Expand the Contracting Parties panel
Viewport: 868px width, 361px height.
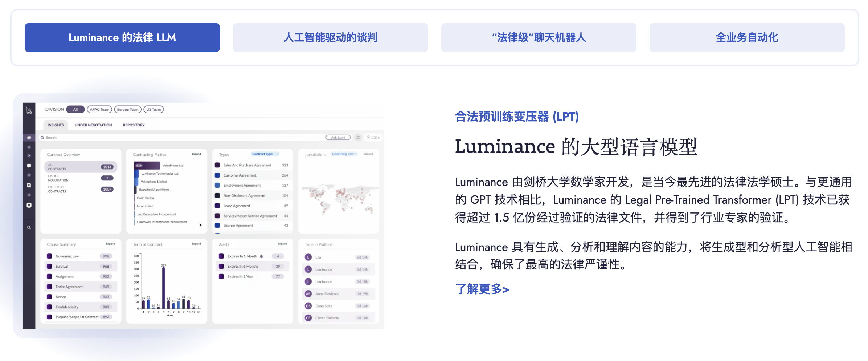(x=196, y=154)
